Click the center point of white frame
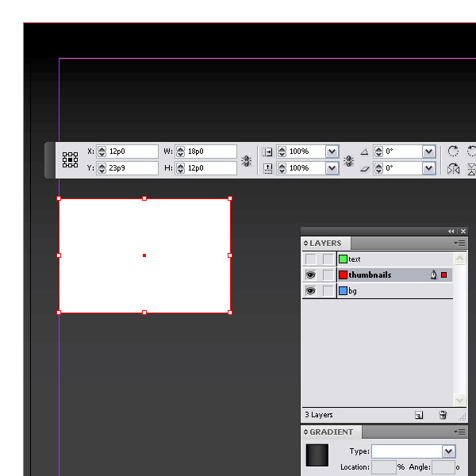 144,255
